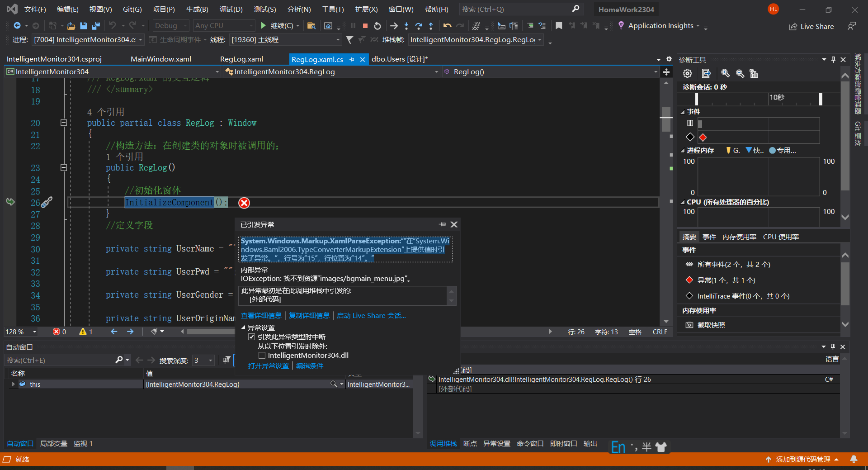Click the Find in Files icon

[311, 26]
